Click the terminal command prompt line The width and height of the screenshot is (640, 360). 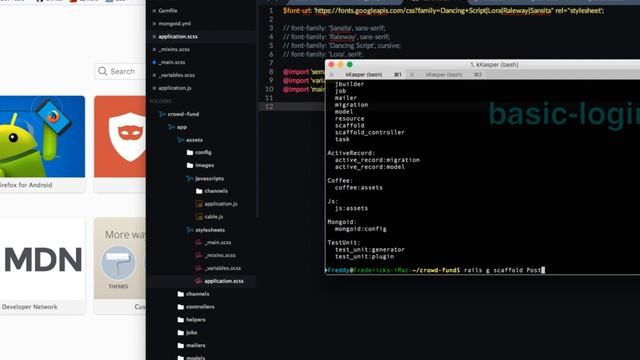pyautogui.click(x=435, y=270)
